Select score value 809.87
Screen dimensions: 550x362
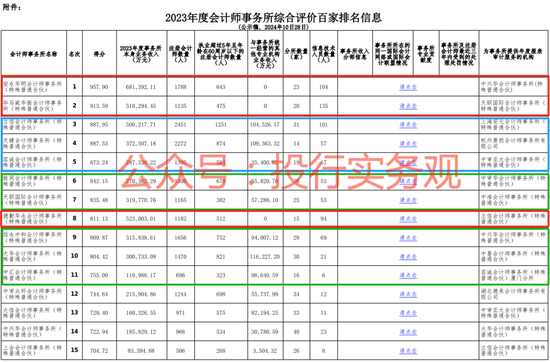click(99, 238)
